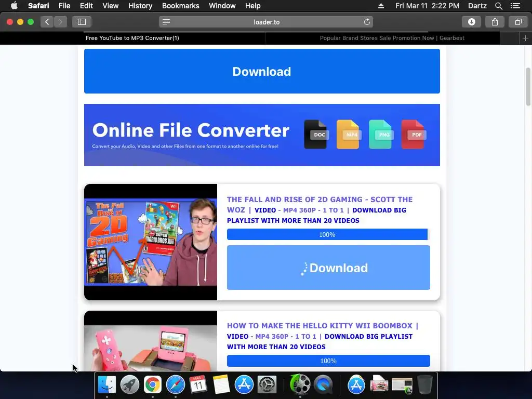Launch Launchpad rocket icon in Dock
This screenshot has width=532, height=399.
(x=129, y=384)
